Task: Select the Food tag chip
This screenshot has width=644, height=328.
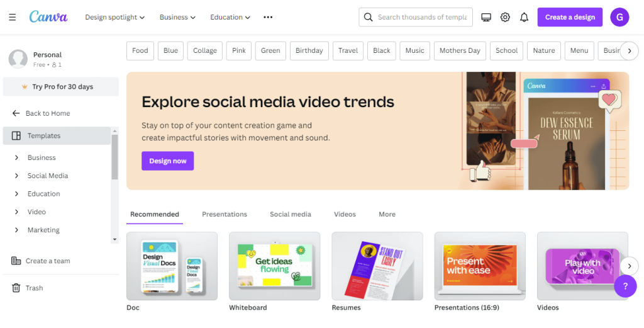Action: tap(140, 50)
